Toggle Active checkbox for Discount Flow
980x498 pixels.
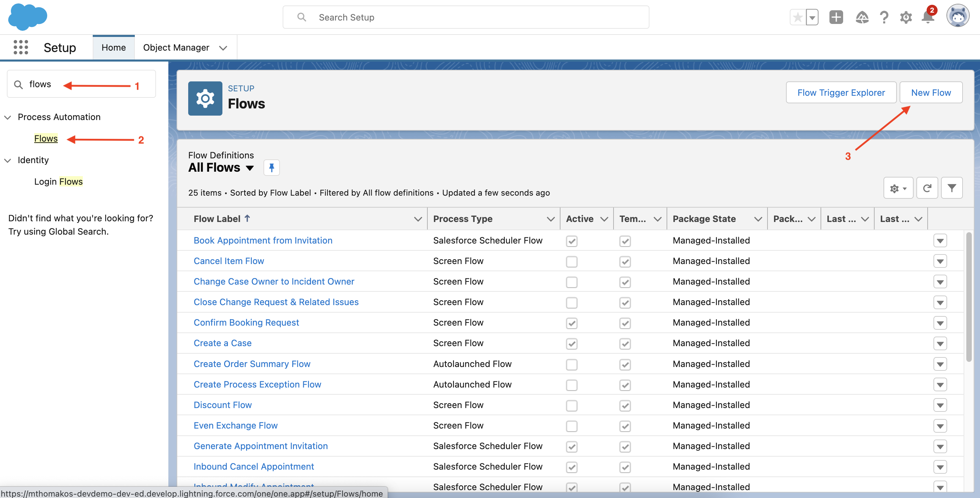[571, 406]
